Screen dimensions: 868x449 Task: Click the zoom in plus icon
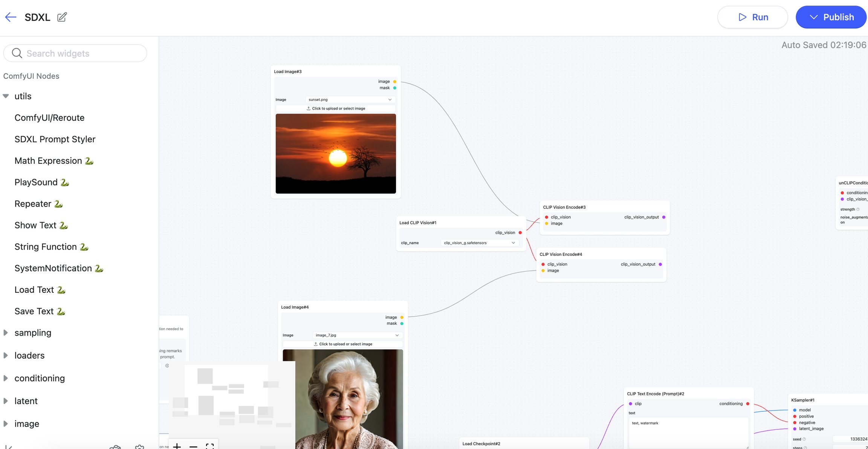pos(177,446)
